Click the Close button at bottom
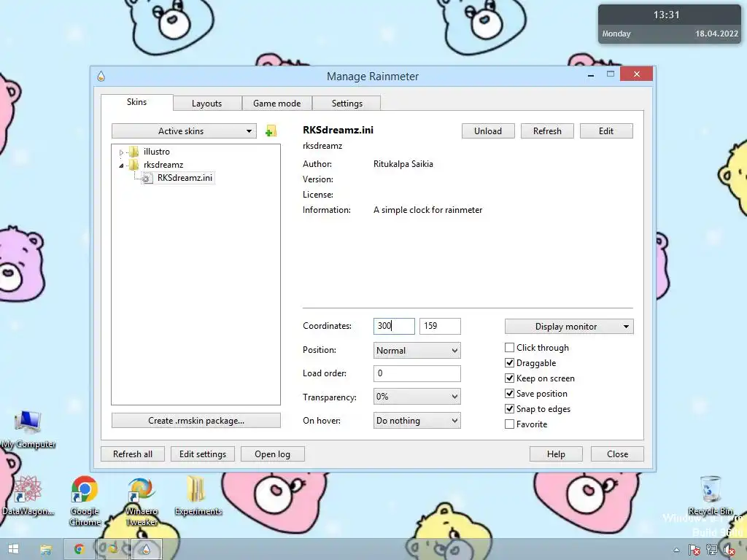The image size is (747, 560). (617, 454)
